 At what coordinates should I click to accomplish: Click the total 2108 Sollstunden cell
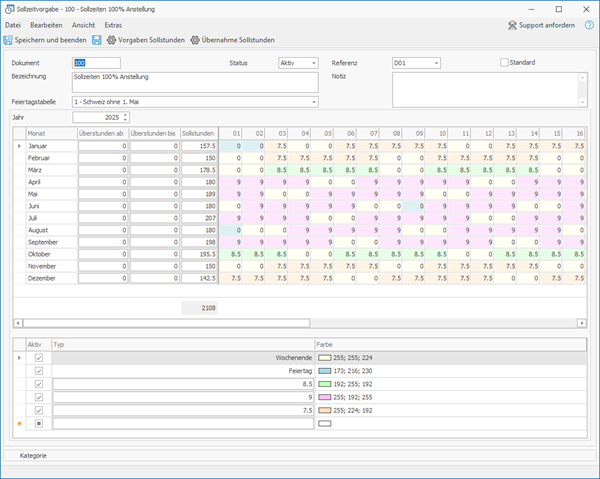(x=199, y=308)
